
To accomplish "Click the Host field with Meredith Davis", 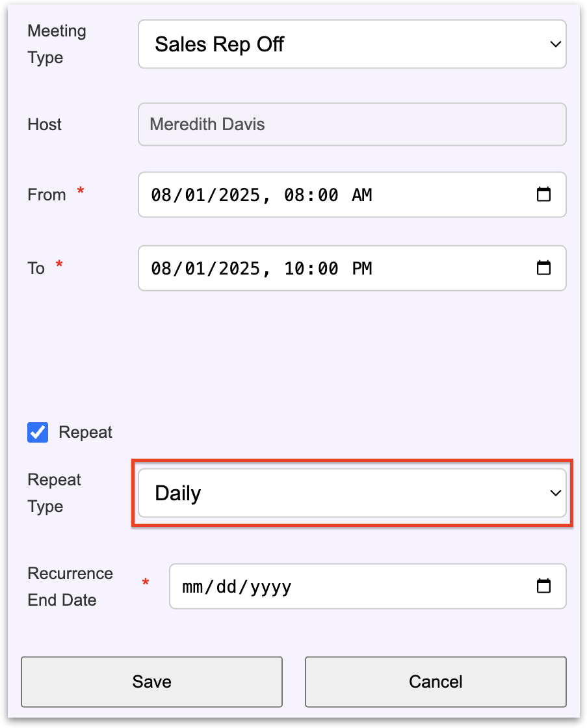I will pyautogui.click(x=352, y=124).
